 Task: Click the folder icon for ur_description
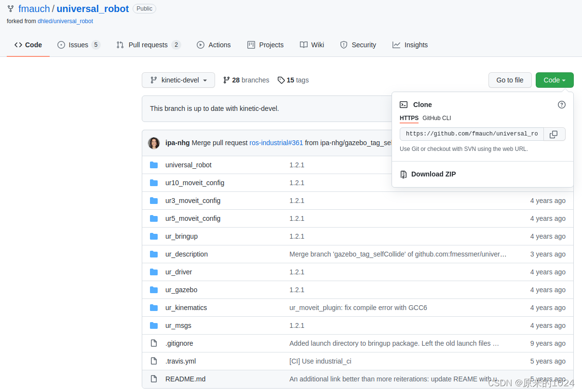point(154,254)
